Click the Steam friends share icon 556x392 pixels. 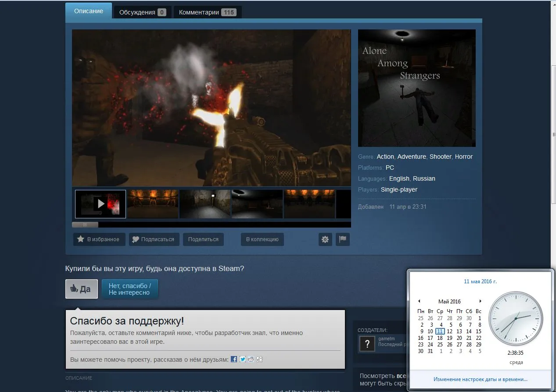point(259,359)
